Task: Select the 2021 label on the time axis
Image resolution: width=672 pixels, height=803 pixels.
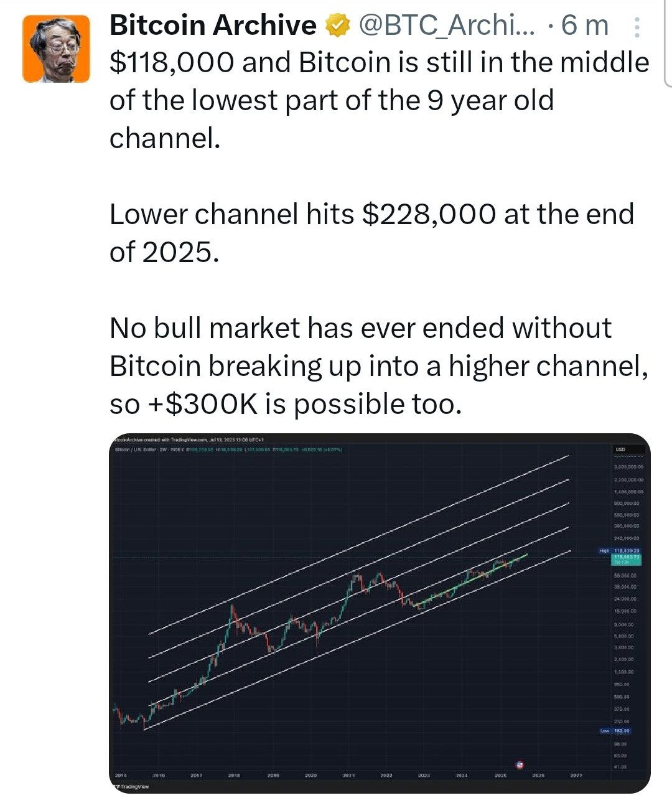Action: (x=348, y=775)
